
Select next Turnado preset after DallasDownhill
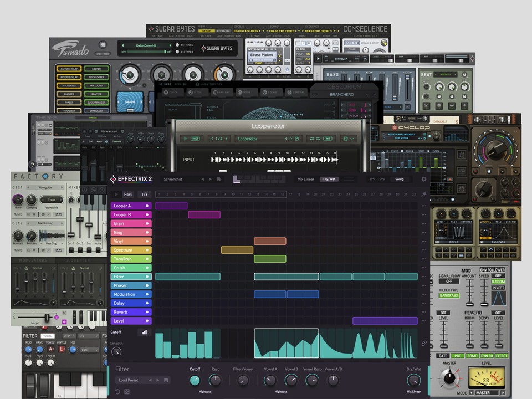170,45
